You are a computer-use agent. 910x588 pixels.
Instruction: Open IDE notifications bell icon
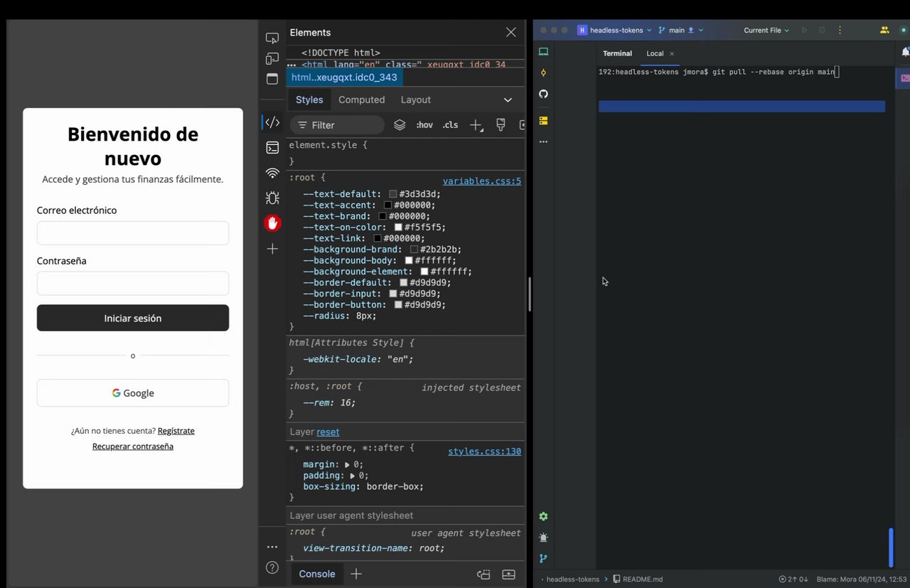coord(905,52)
